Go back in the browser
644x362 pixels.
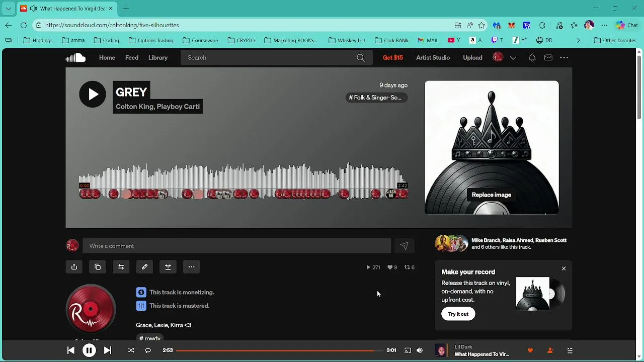9,25
